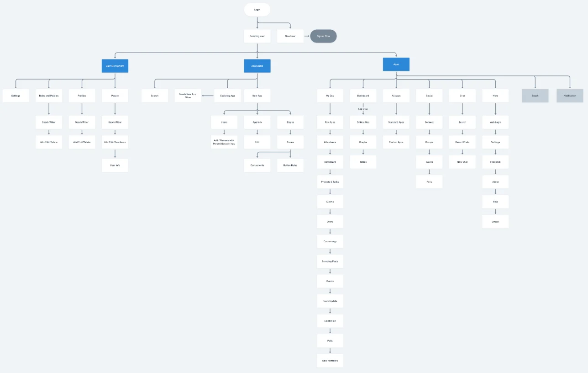Select the Critical Nos box
This screenshot has height=373, width=588.
pyautogui.click(x=363, y=122)
